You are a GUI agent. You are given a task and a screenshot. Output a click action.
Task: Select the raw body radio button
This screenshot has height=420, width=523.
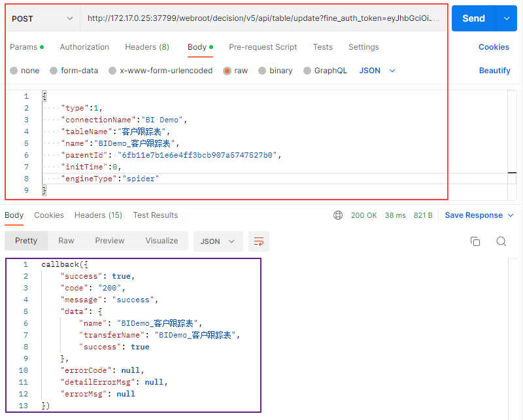[228, 71]
